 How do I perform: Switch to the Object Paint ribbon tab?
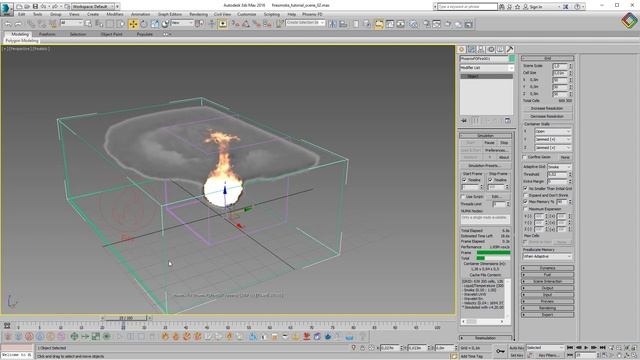(111, 34)
